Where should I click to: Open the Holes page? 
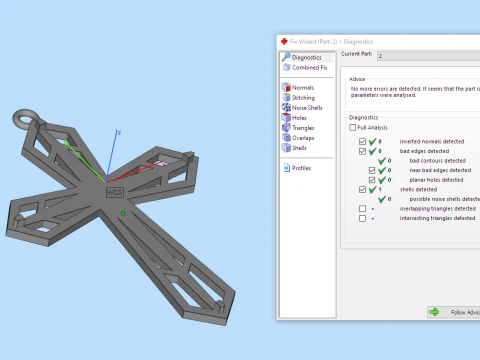tap(299, 118)
